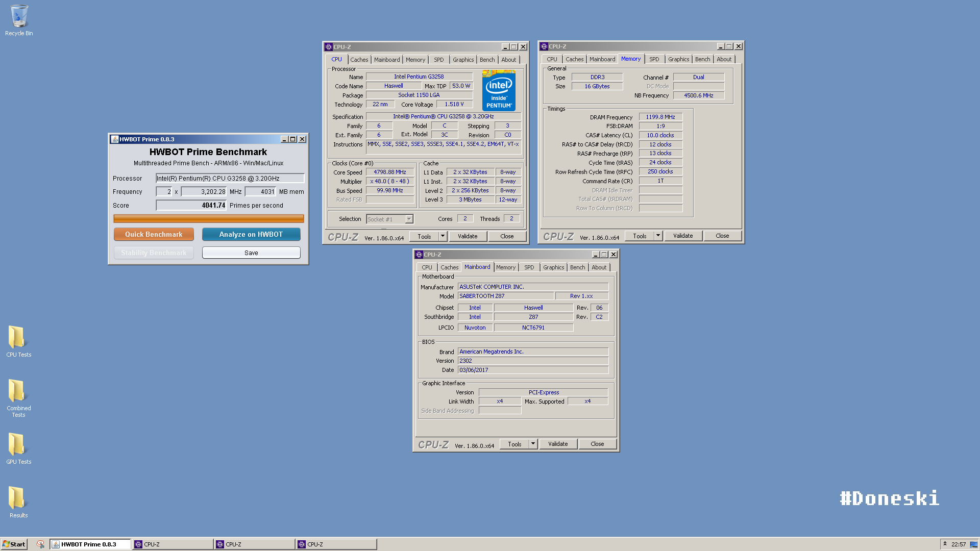
Task: Click the DRAM Frequency value 1199.8 MHz
Action: pyautogui.click(x=660, y=117)
